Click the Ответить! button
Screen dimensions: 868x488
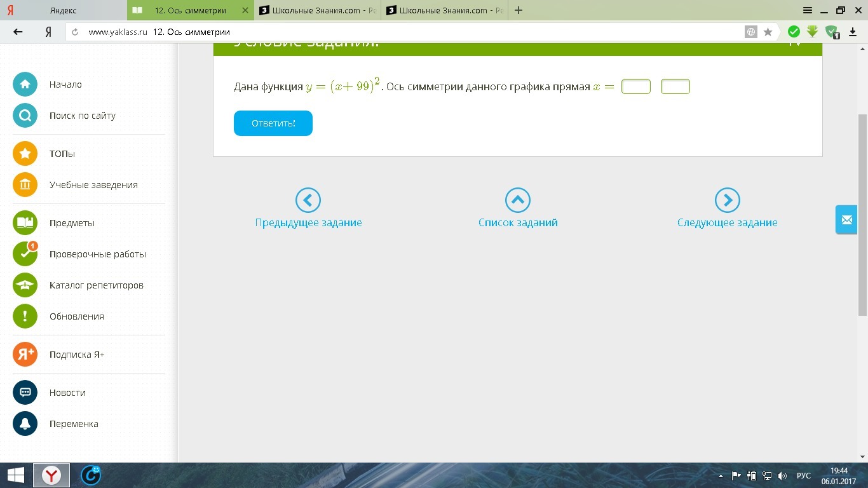[x=273, y=123]
